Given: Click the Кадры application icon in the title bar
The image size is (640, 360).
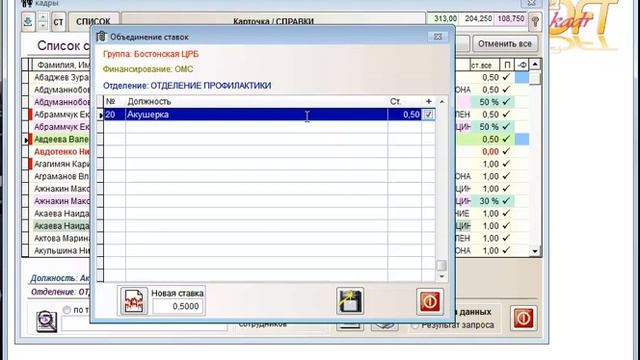Looking at the screenshot, I should click(27, 3).
